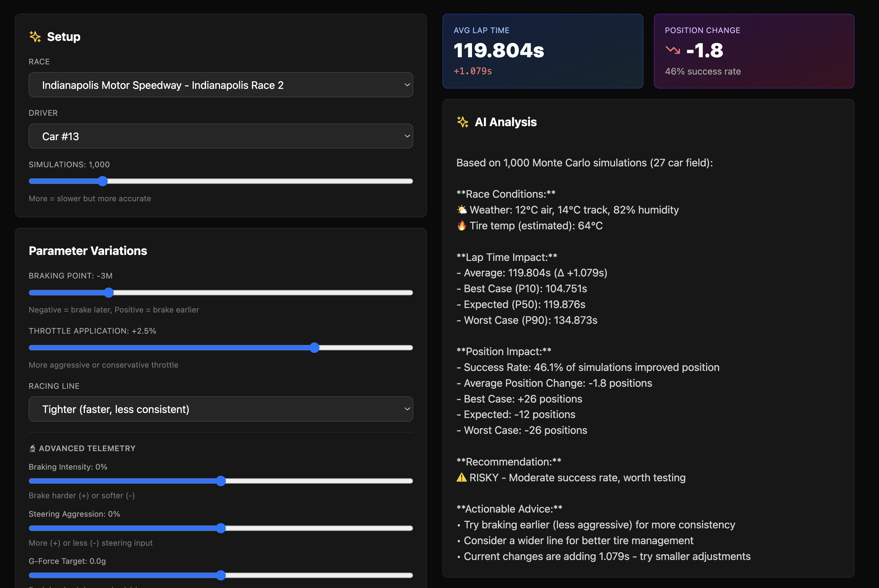879x588 pixels.
Task: Click the G-Force Target slider thumb
Action: 221,575
